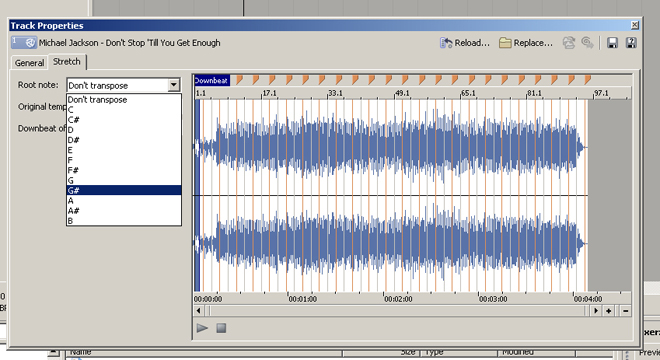Select root note B

pyautogui.click(x=124, y=221)
